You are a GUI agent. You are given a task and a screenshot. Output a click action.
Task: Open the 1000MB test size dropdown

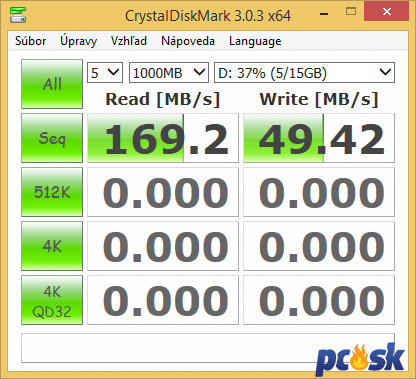click(169, 72)
